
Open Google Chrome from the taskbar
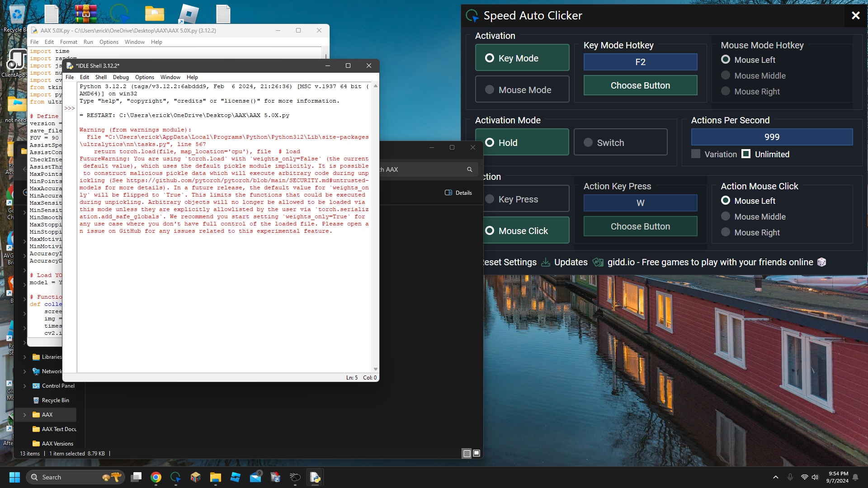click(x=156, y=477)
